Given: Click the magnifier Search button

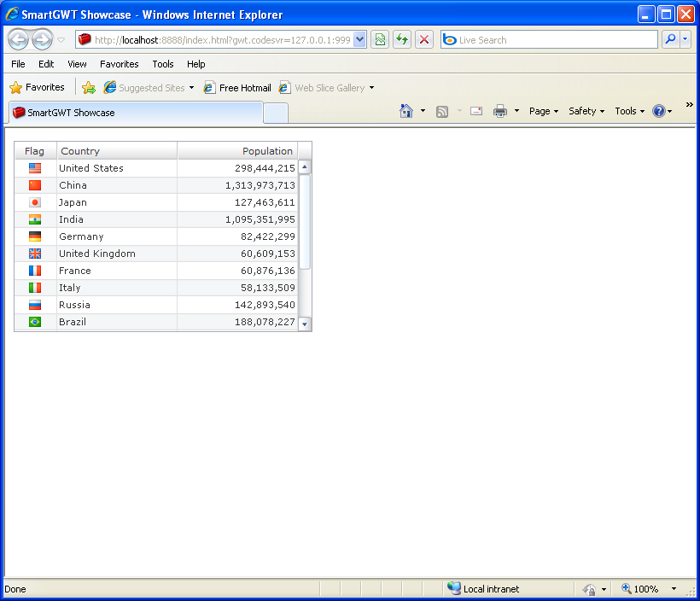Looking at the screenshot, I should point(670,40).
